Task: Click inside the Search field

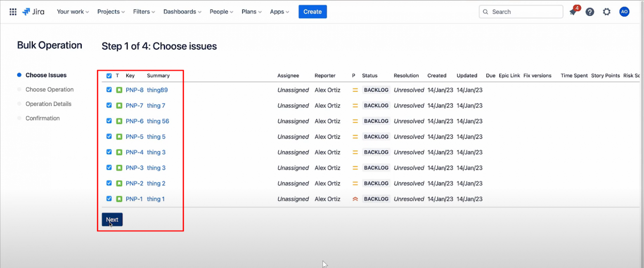Action: point(520,12)
